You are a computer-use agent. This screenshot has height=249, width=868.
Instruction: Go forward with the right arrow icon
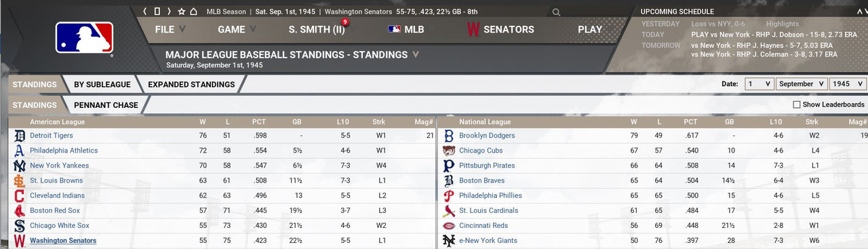(169, 12)
